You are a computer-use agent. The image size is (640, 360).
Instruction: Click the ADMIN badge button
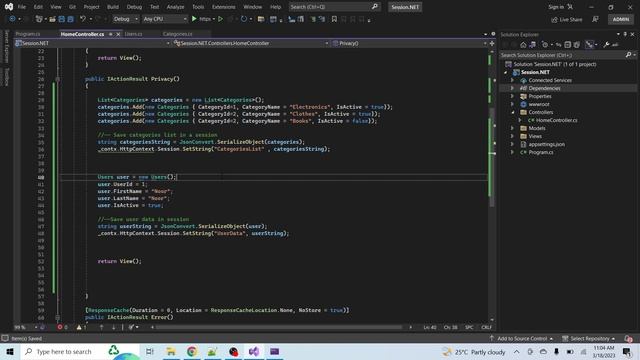tap(620, 19)
